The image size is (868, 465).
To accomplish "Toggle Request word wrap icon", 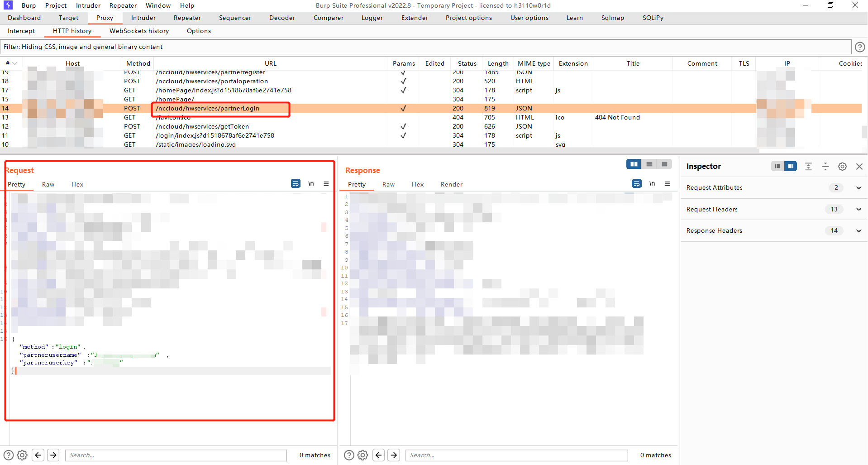I will coord(296,183).
